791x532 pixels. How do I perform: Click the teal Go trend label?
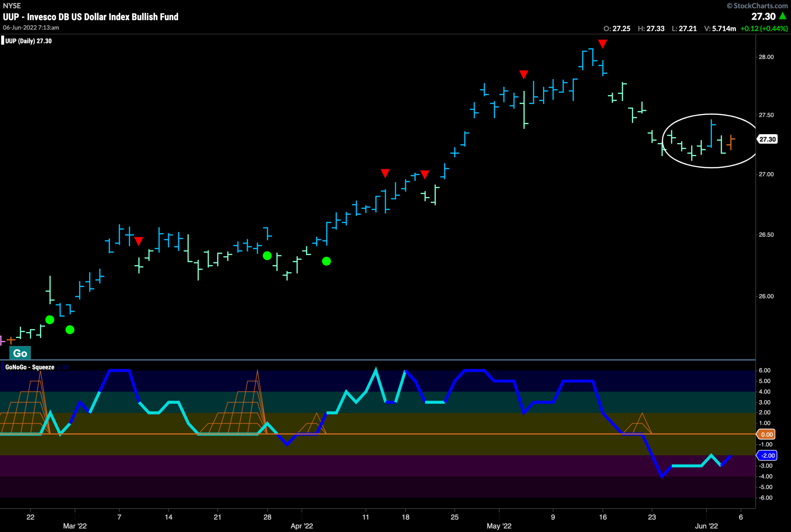tap(20, 353)
